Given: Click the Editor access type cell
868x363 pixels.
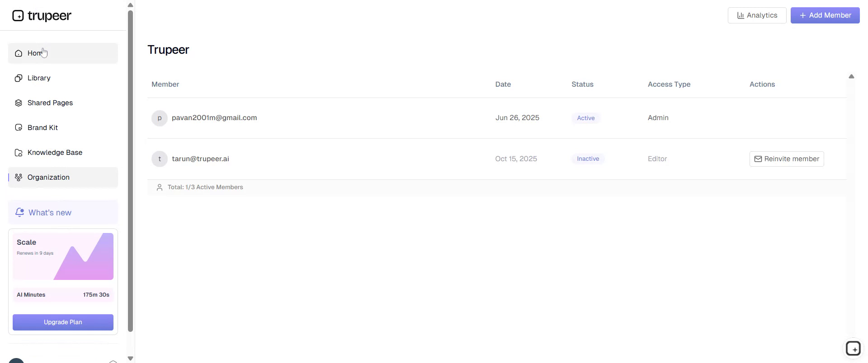Looking at the screenshot, I should coord(657,159).
